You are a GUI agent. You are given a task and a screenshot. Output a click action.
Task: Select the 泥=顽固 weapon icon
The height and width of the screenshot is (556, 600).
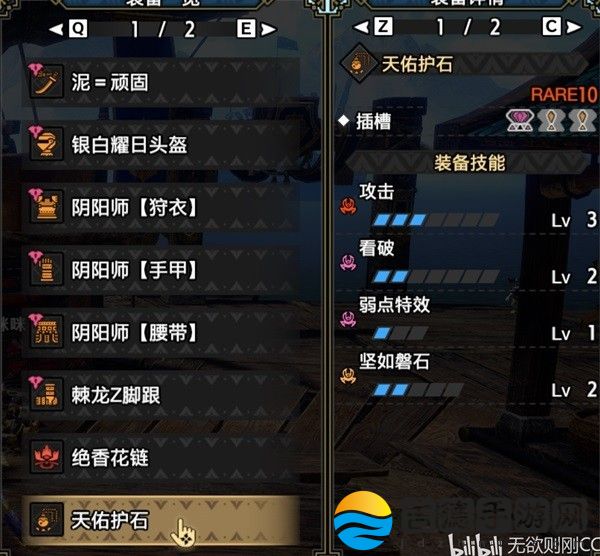click(46, 81)
